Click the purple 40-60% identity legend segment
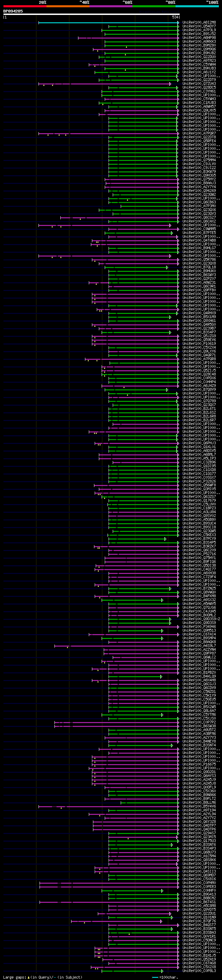222x980 pixels. [111, 7]
